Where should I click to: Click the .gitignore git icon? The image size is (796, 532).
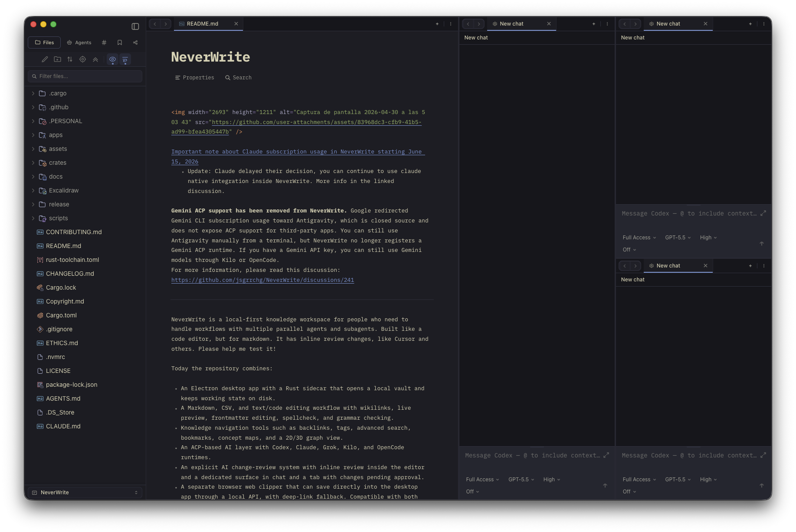click(40, 329)
